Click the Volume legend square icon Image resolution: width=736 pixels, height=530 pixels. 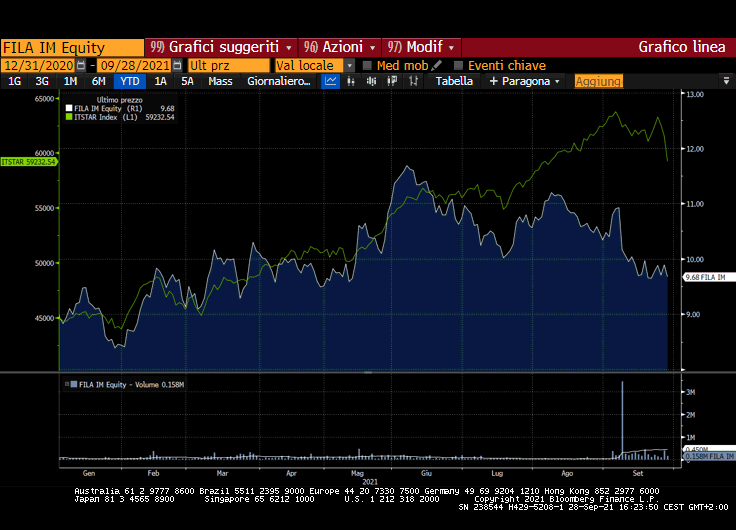69,384
